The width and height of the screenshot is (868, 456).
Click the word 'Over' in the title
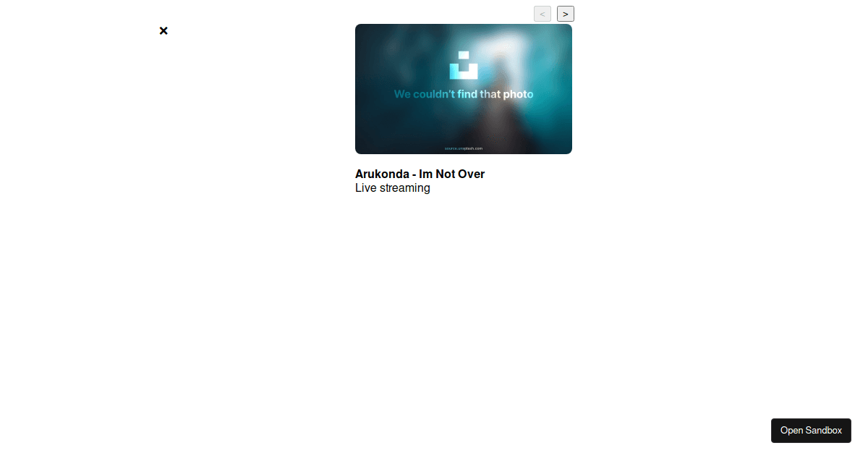click(x=472, y=174)
